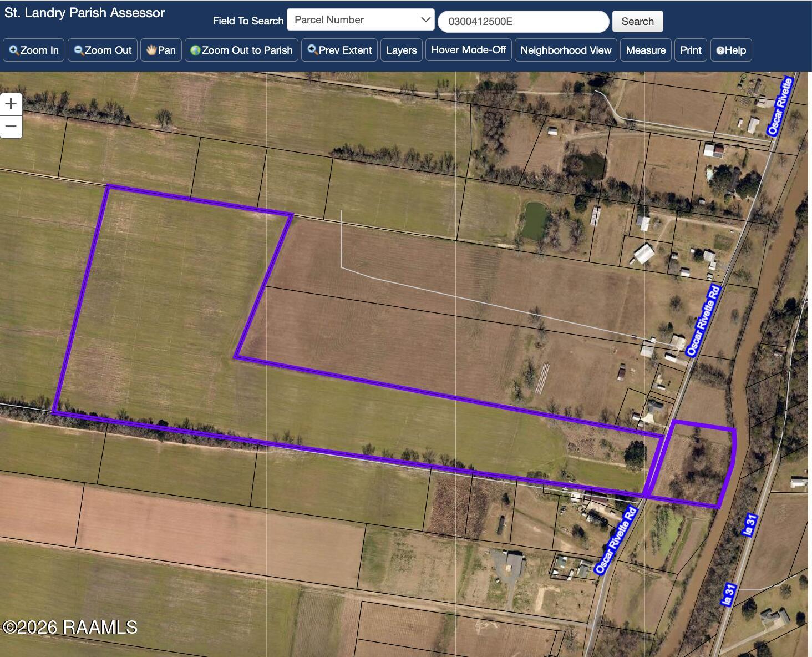The height and width of the screenshot is (657, 812).
Task: Open the Layers panel
Action: [x=402, y=50]
